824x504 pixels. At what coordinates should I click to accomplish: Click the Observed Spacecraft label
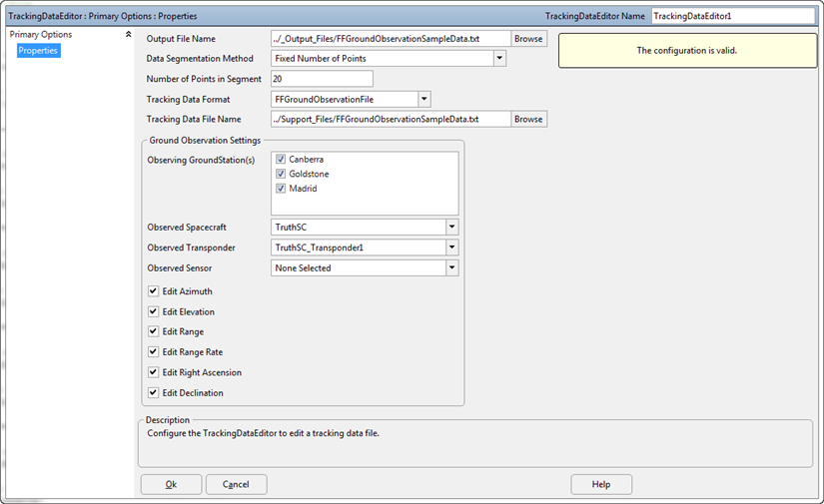(187, 228)
